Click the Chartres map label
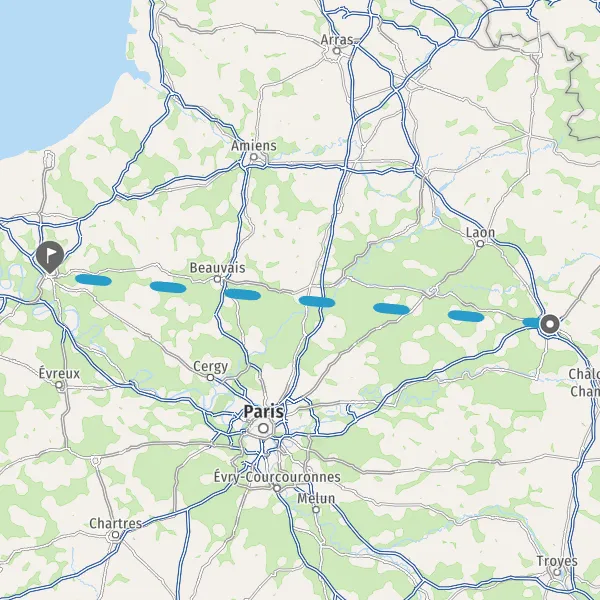600x600 pixels. click(x=116, y=523)
